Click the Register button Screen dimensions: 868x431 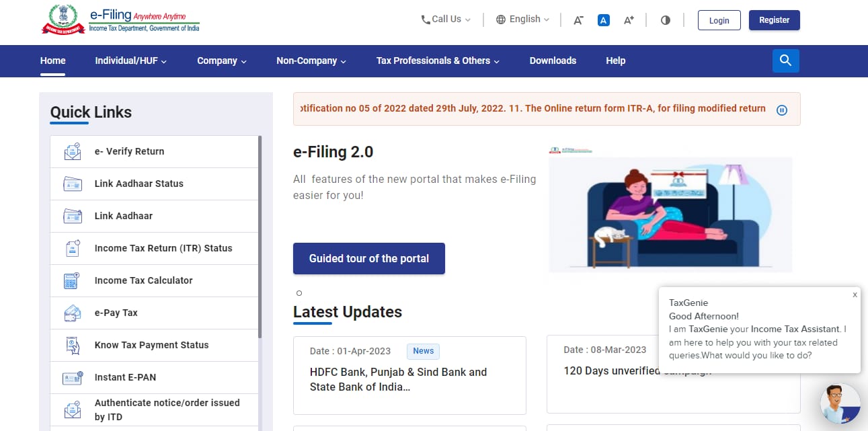[774, 19]
